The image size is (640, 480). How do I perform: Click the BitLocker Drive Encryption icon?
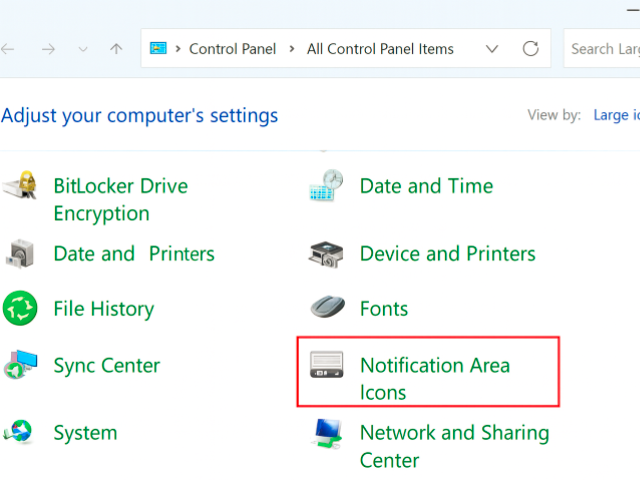pyautogui.click(x=20, y=187)
